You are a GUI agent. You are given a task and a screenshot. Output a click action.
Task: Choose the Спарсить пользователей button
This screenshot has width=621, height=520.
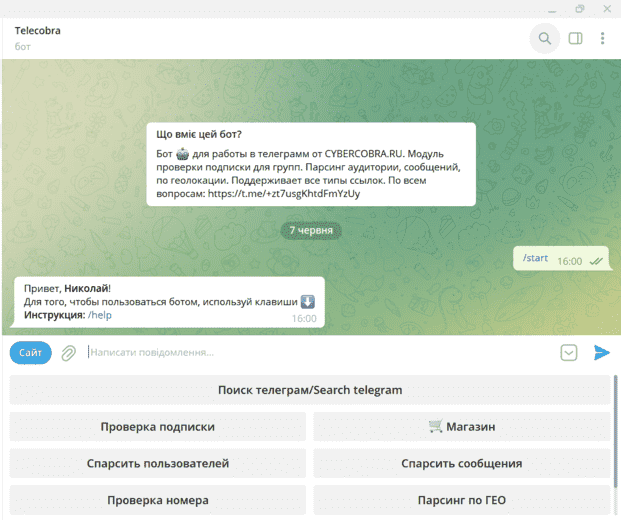[x=158, y=463]
